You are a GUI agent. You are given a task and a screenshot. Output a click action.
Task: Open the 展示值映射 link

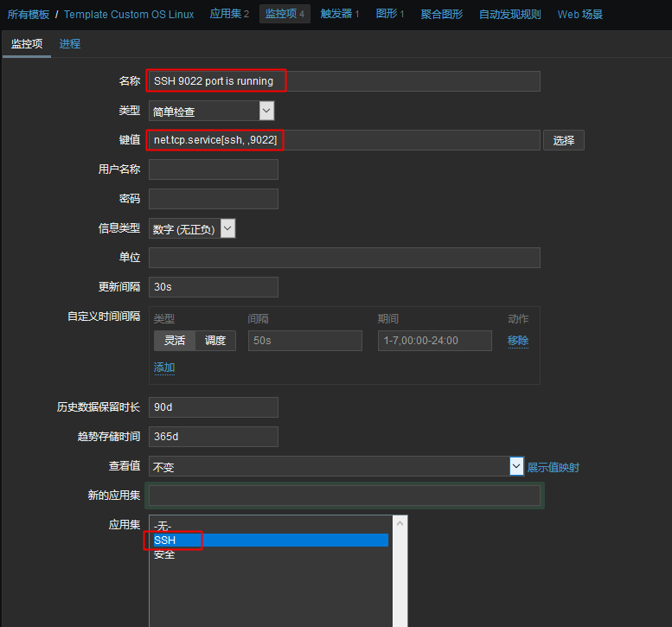click(x=553, y=467)
